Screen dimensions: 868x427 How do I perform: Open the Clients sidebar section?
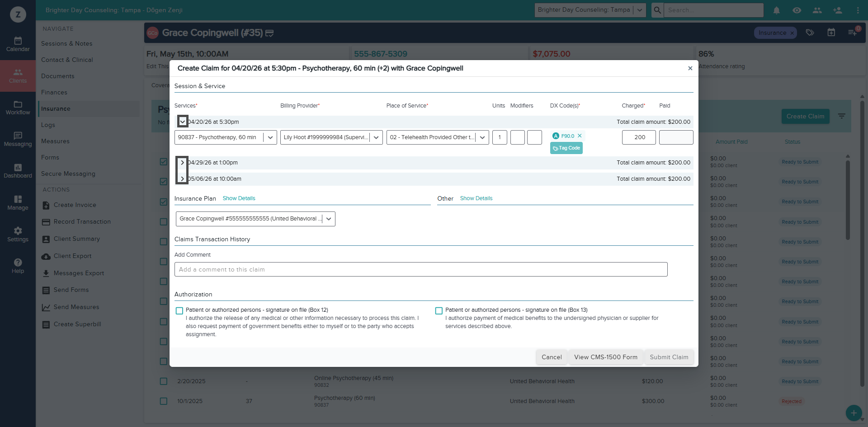18,76
